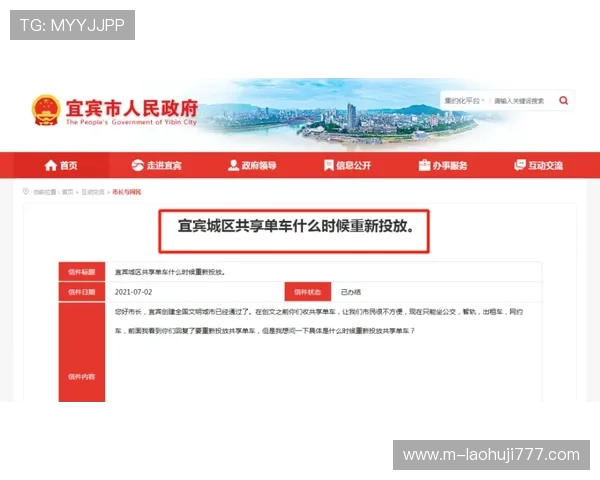Open the 信息公开 menu item
Viewport: 600px width, 480px height.
point(347,165)
